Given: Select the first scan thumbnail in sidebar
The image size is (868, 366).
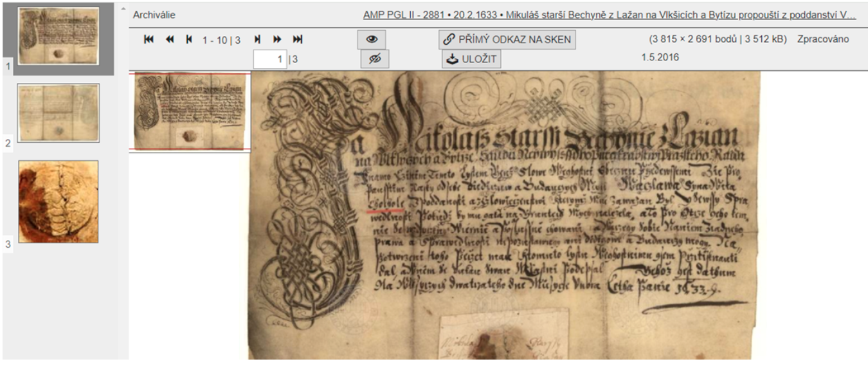Looking at the screenshot, I should [59, 36].
